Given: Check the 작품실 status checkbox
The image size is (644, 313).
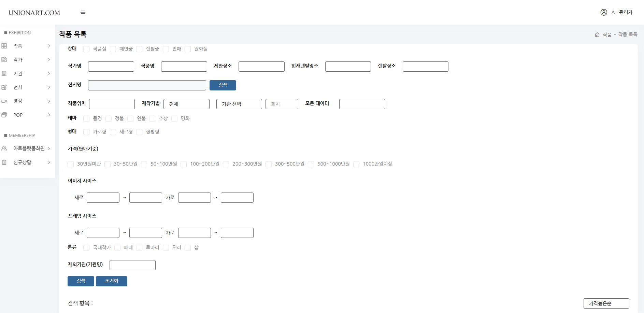Looking at the screenshot, I should pos(86,49).
